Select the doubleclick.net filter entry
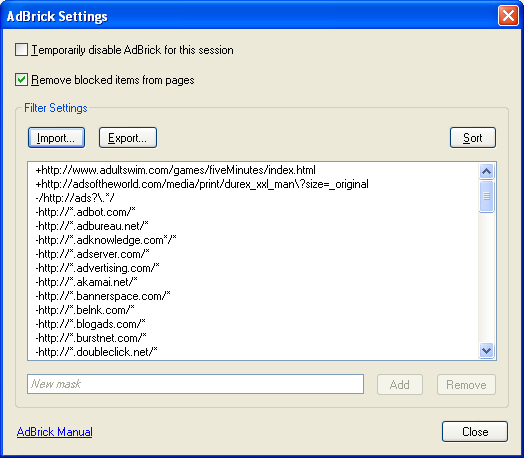 96,352
